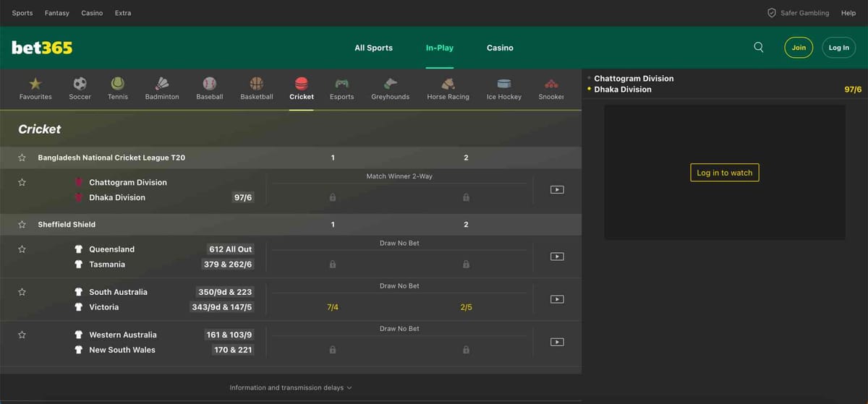Open the Casino top menu item
This screenshot has height=404, width=868.
[92, 13]
